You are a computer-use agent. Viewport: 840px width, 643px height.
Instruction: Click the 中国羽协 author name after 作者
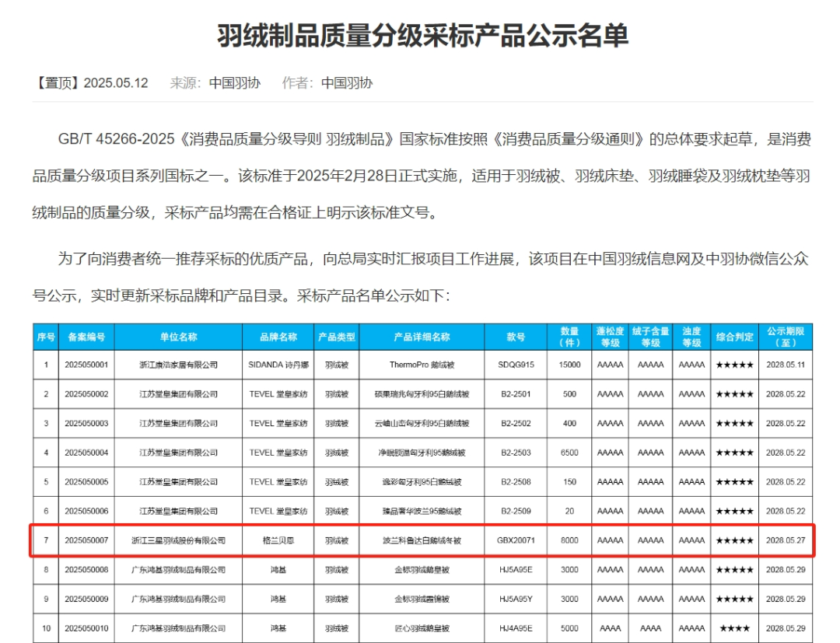coord(347,83)
